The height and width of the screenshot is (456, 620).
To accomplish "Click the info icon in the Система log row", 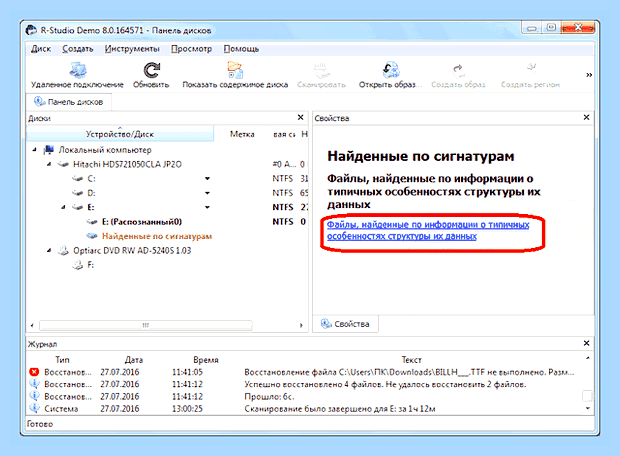I will click(x=34, y=408).
